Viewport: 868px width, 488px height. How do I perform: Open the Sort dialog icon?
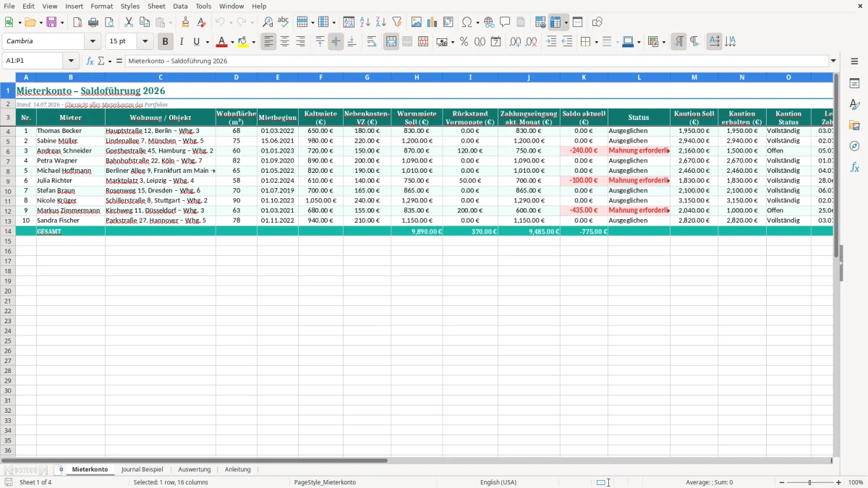pos(349,22)
